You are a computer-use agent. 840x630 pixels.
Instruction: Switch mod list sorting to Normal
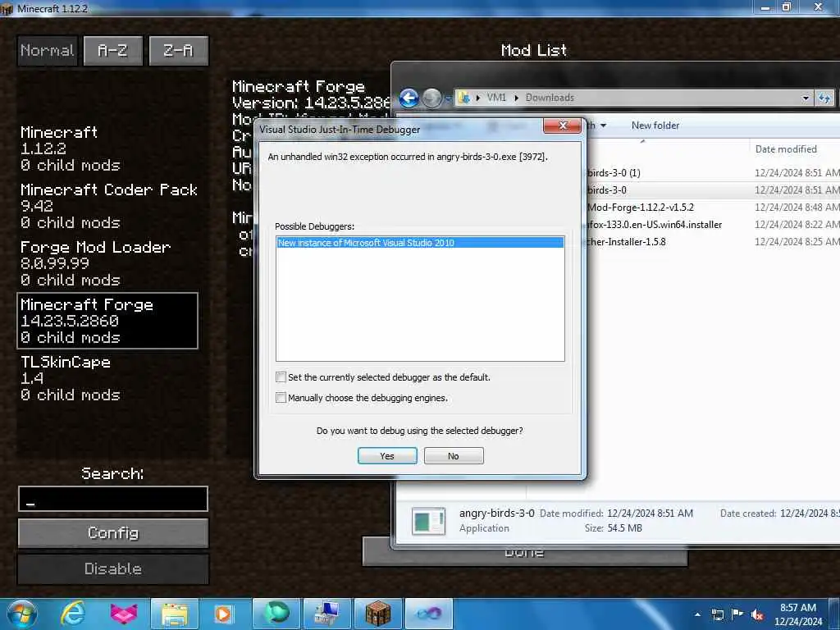coord(47,51)
